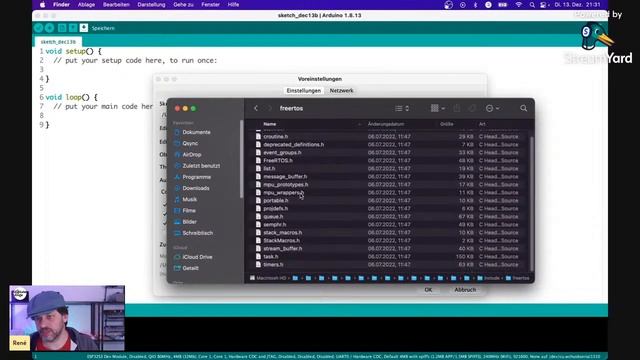Open Filme in the Finder sidebar
The height and width of the screenshot is (360, 640).
[189, 211]
